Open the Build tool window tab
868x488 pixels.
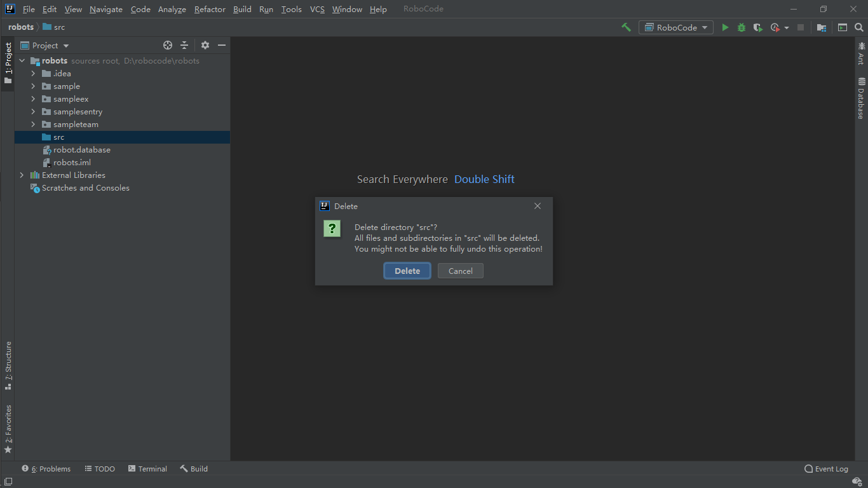(194, 469)
